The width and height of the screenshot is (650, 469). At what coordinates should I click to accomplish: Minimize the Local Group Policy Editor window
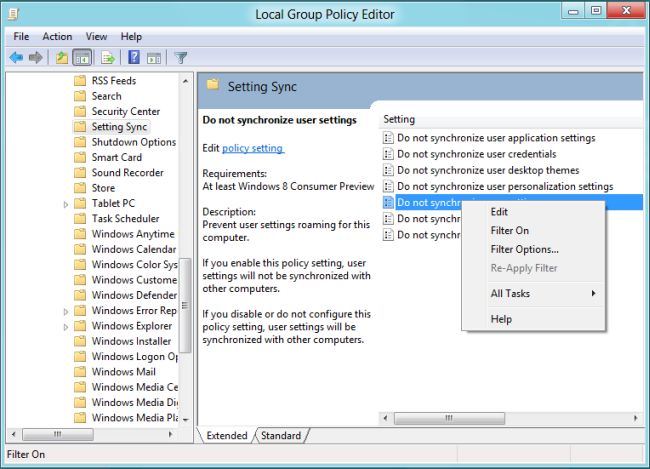coord(573,11)
